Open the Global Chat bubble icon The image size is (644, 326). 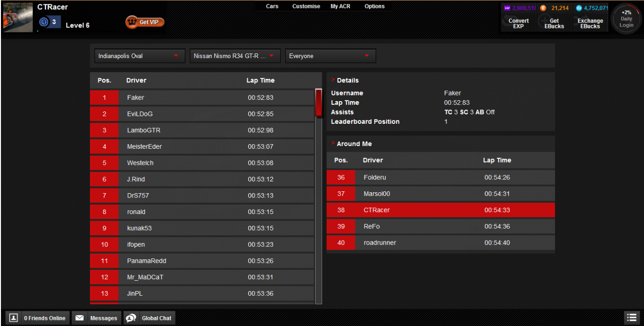point(131,318)
